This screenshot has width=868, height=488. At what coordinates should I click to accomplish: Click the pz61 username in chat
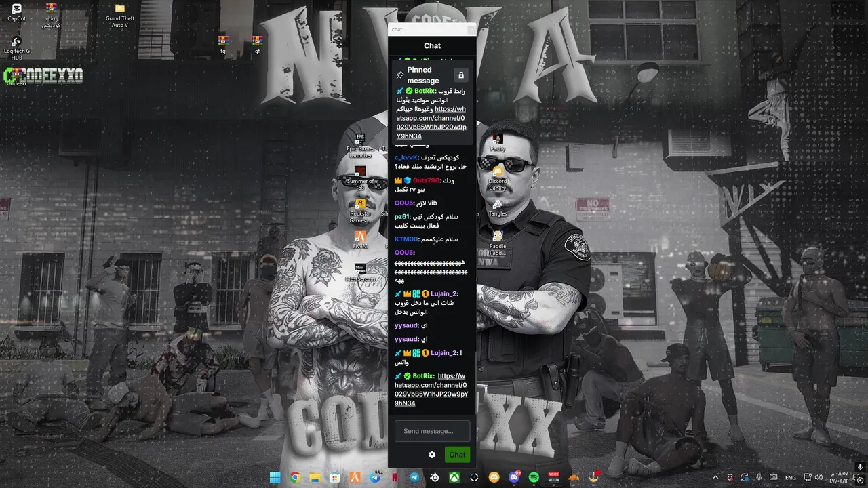(401, 217)
